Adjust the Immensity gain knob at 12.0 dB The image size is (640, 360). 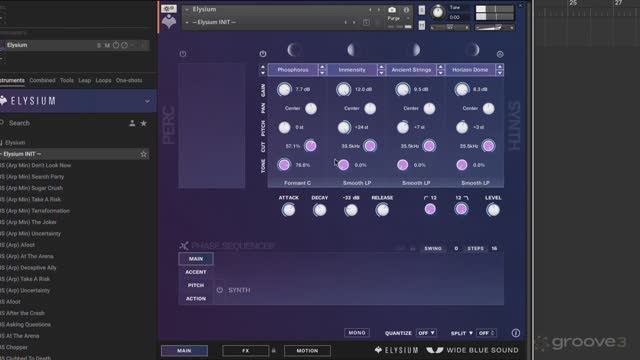coord(343,89)
